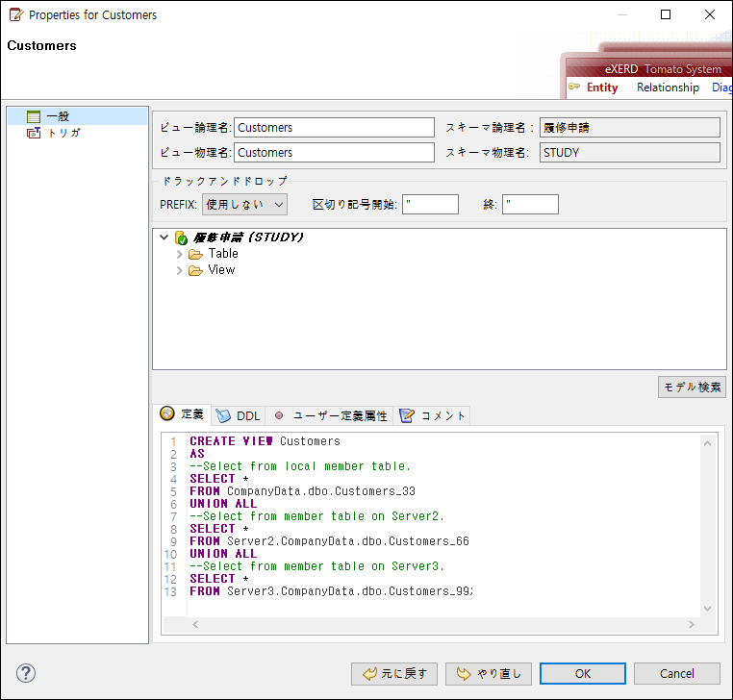This screenshot has width=733, height=700.
Task: Click the Table folder icon
Action: tap(195, 254)
